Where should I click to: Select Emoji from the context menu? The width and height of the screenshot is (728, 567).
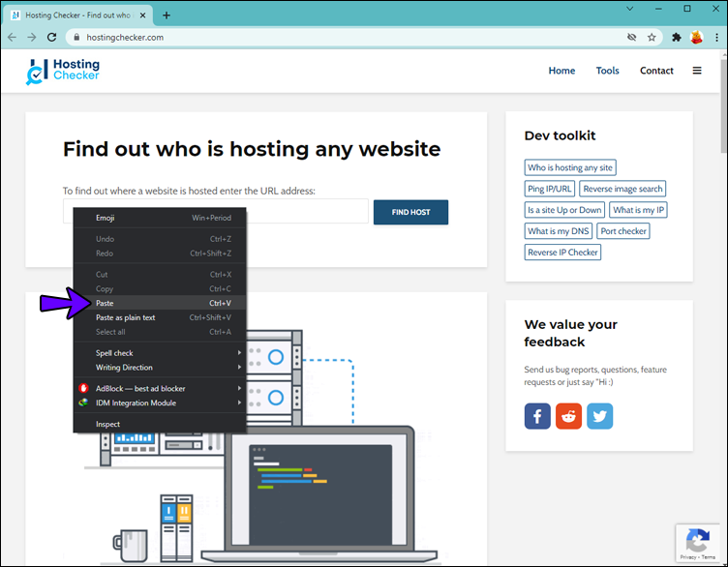pos(160,218)
